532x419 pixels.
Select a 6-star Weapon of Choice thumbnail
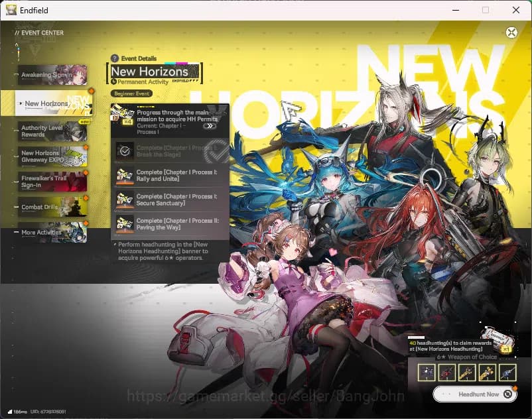[428, 373]
